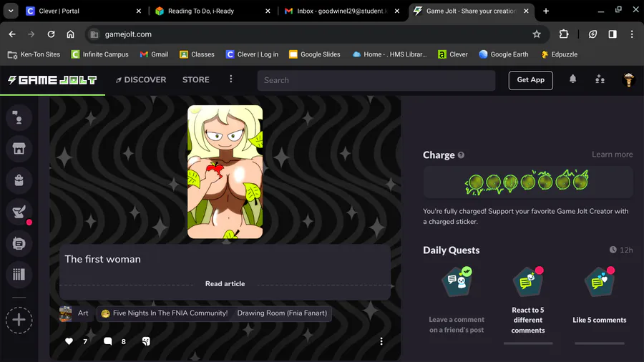Open the React to 5 comments quest badge
The height and width of the screenshot is (362, 644).
pos(528,281)
